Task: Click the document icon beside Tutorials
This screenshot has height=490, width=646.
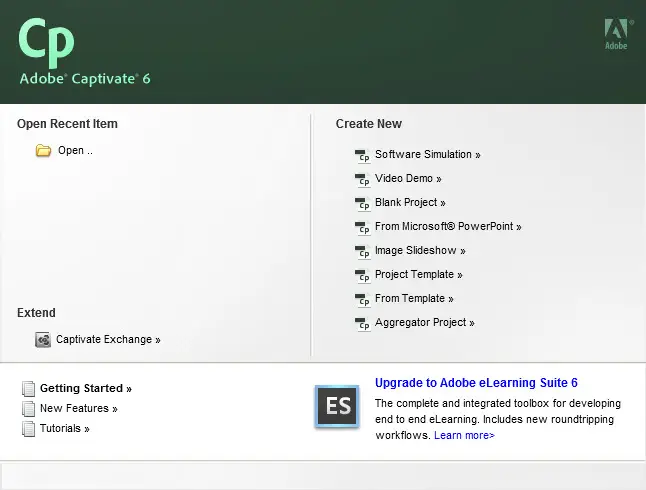Action: [x=28, y=429]
